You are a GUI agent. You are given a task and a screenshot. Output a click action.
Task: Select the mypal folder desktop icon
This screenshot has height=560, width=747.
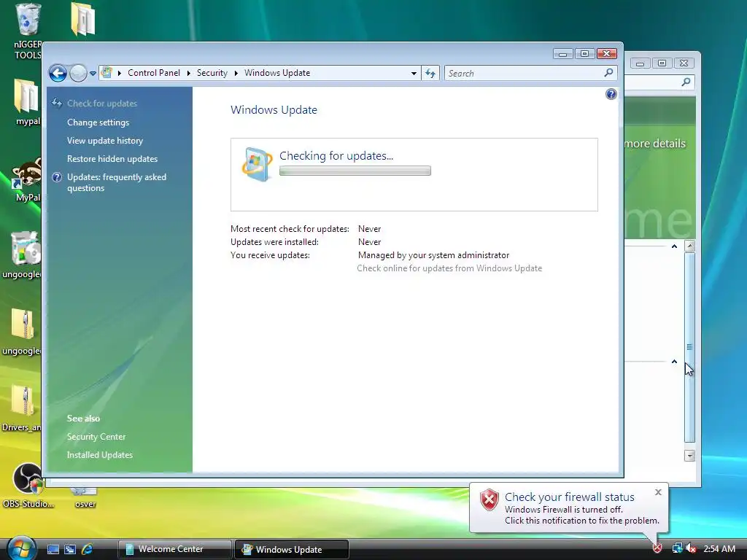[x=26, y=96]
